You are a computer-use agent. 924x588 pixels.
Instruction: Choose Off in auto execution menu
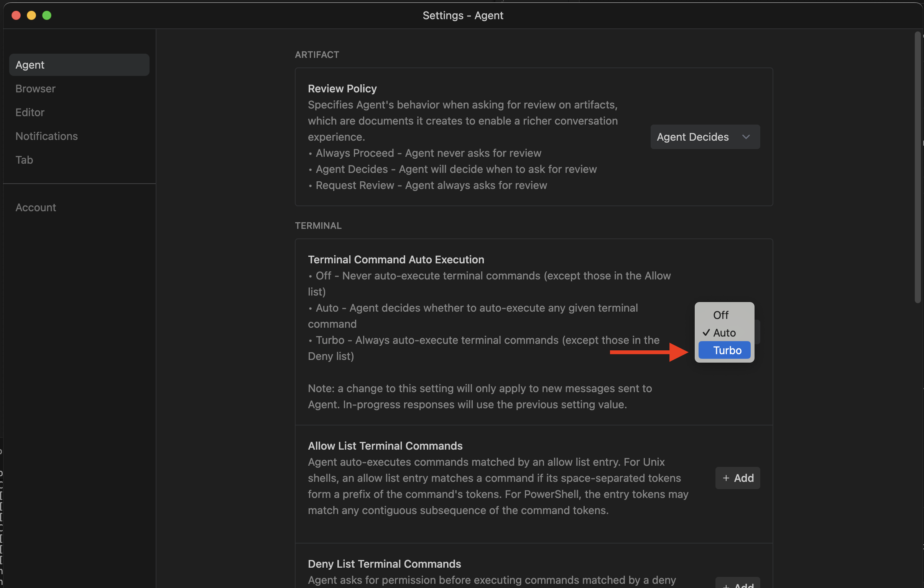[x=720, y=315]
